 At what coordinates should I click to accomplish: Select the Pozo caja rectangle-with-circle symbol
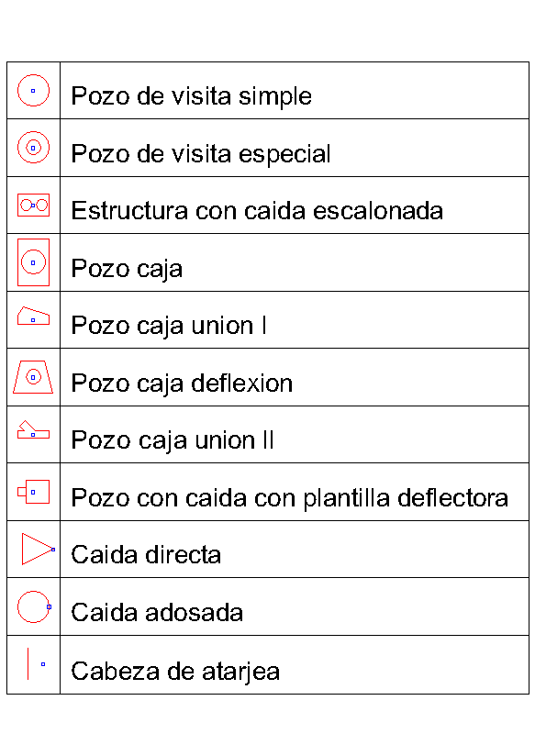coord(33,262)
